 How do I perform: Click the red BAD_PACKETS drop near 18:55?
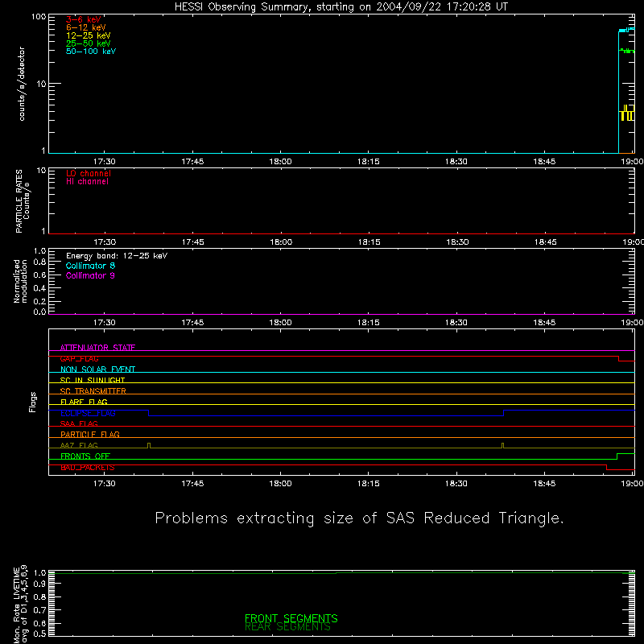(607, 468)
